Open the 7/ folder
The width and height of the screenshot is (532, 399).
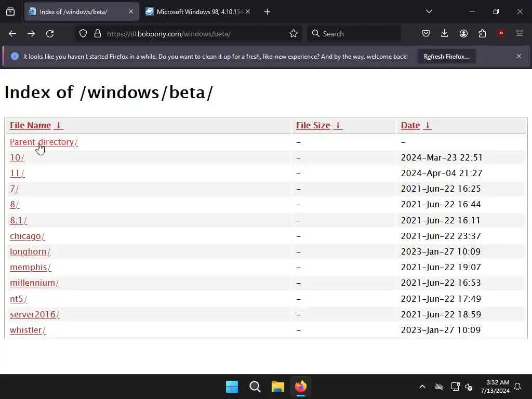(x=15, y=189)
